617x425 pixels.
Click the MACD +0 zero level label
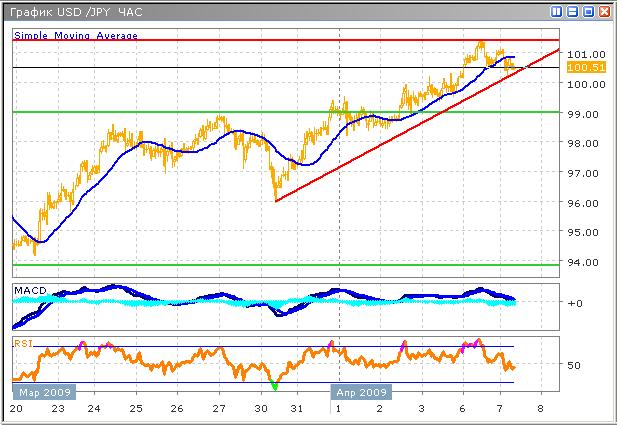[x=573, y=303]
